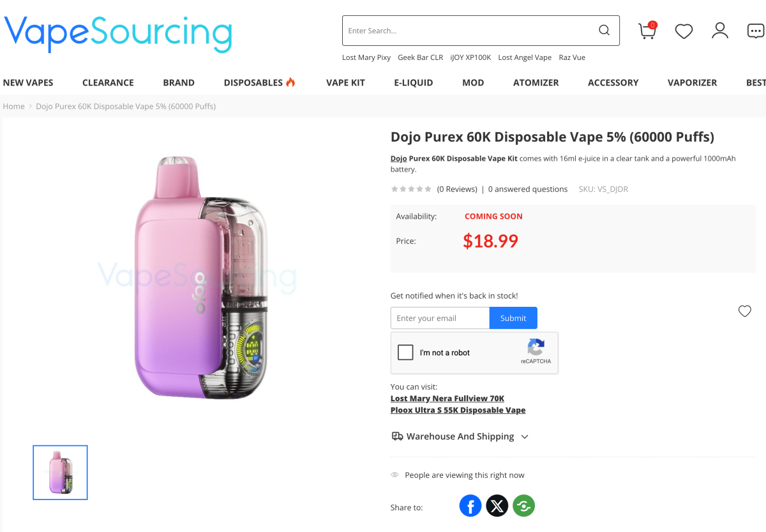
Task: Open the account icon
Action: click(x=720, y=30)
